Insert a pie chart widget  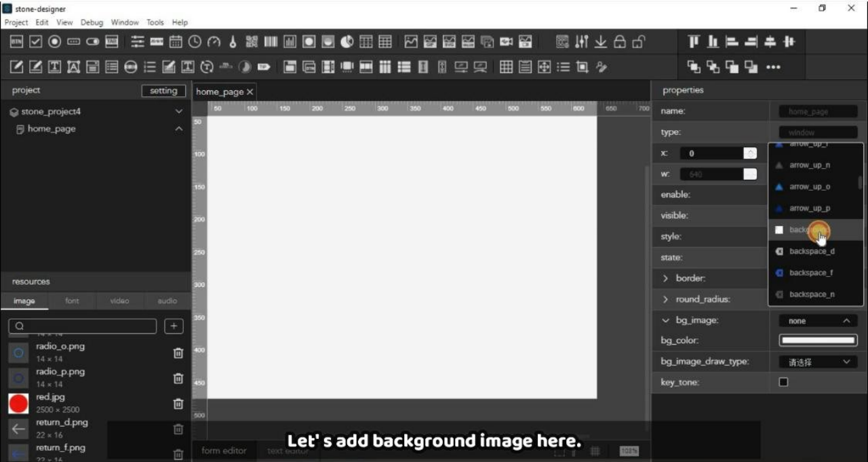347,42
